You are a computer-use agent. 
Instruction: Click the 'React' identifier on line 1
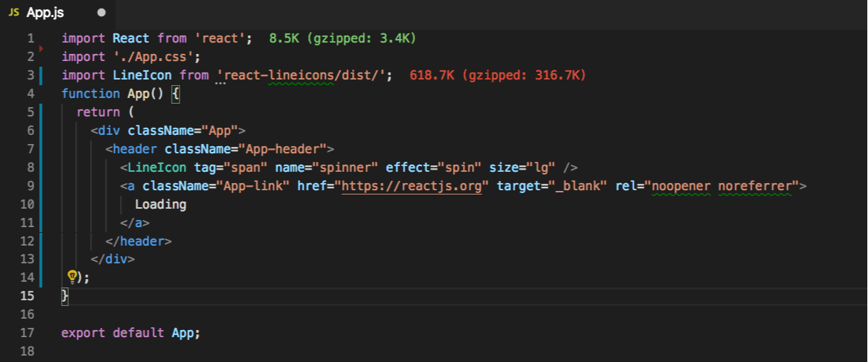pos(131,38)
